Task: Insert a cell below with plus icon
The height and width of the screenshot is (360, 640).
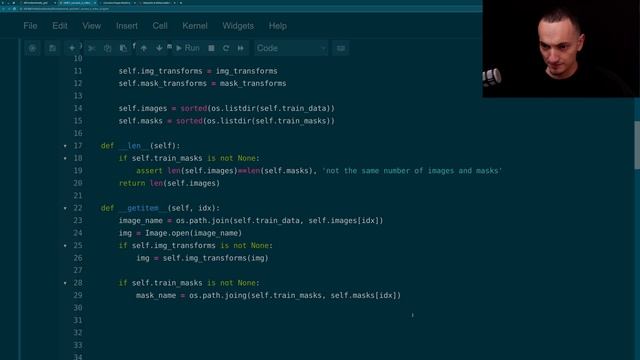Action: tap(72, 48)
